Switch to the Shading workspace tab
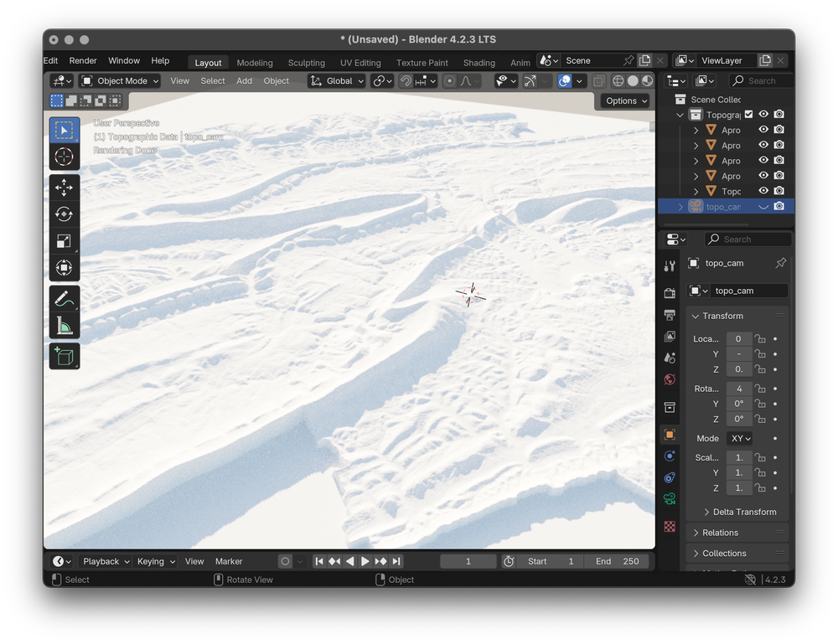The image size is (838, 644). pyautogui.click(x=478, y=62)
